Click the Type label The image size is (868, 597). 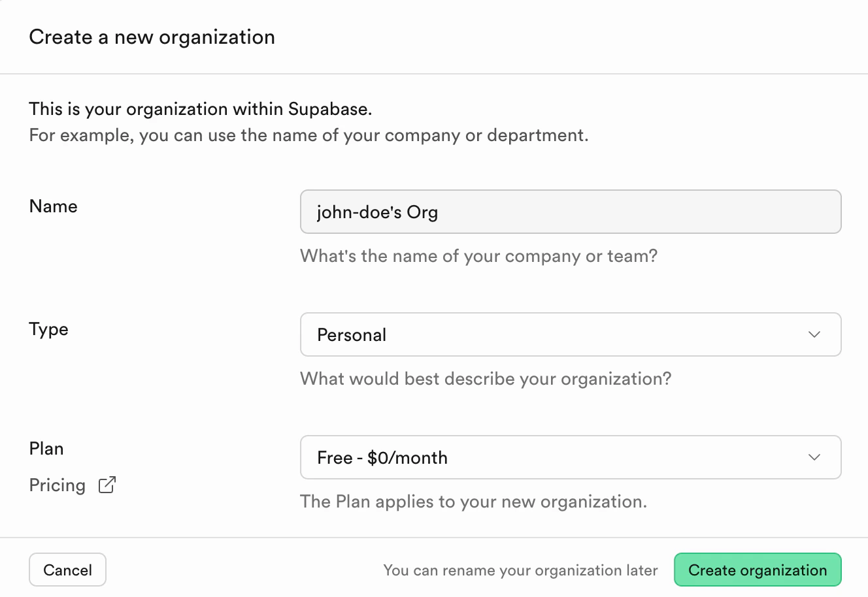[x=48, y=329]
